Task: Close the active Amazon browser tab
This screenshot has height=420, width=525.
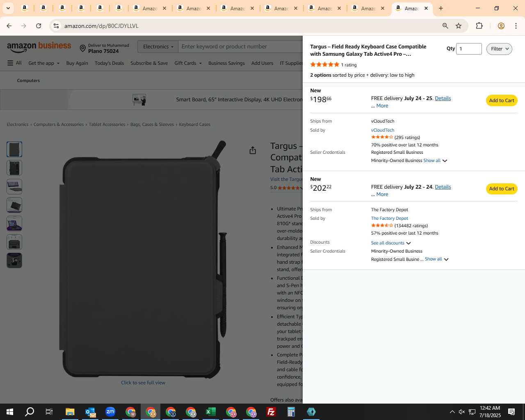Action: point(426,8)
